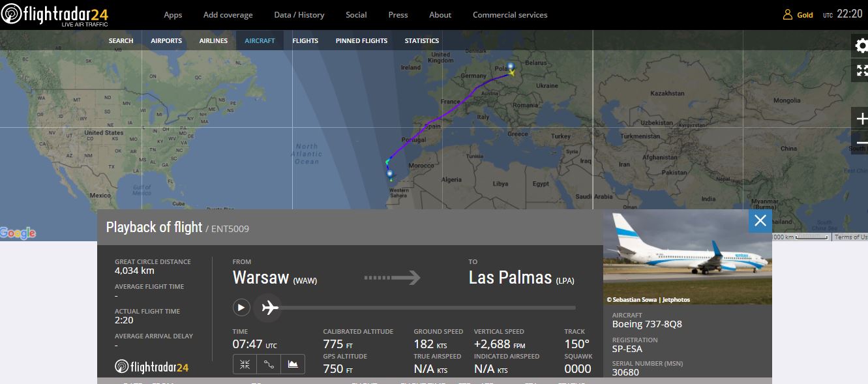Toggle the flight route path icon
868x384 pixels.
tap(269, 364)
